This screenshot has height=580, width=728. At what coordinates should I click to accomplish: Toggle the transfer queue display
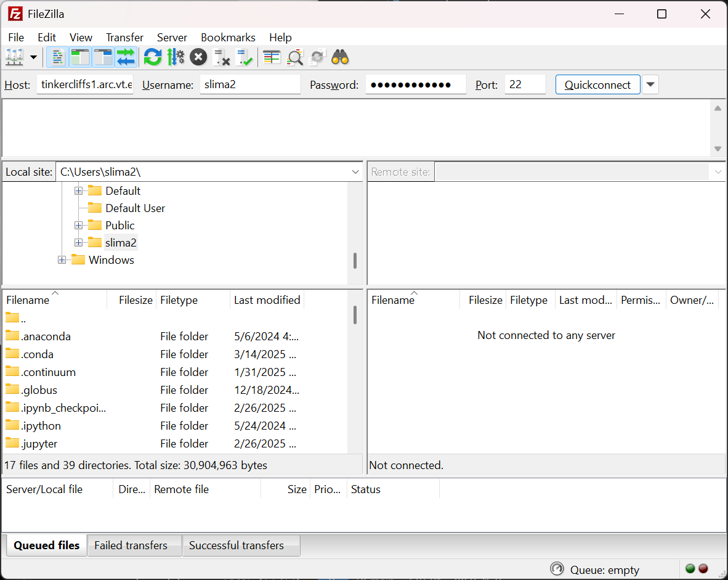point(126,57)
